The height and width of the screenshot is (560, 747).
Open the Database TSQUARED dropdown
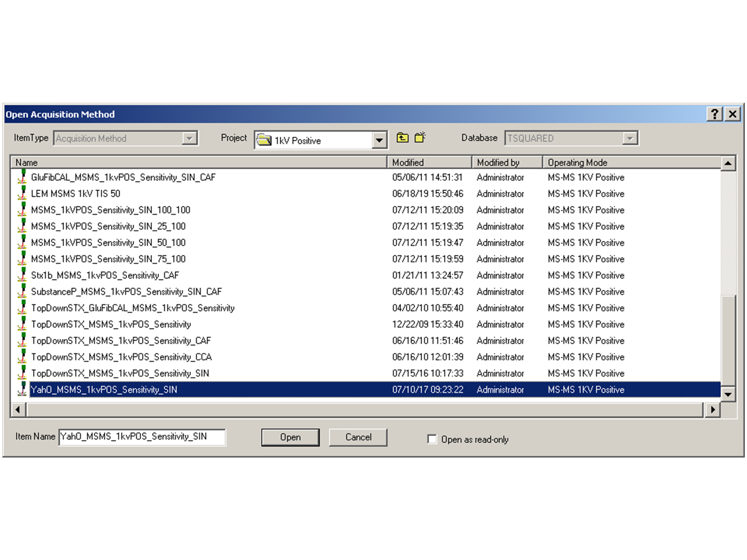coord(630,138)
